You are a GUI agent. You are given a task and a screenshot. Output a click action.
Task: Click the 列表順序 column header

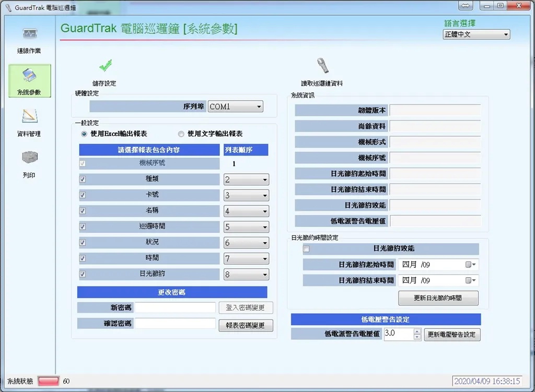[x=246, y=150]
